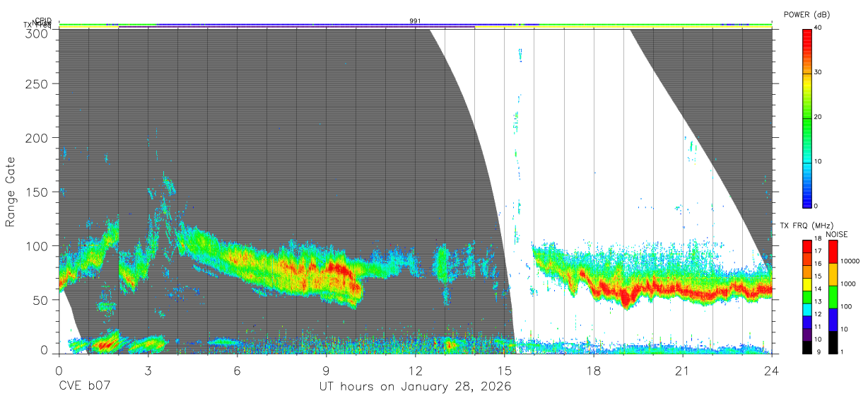This screenshot has height=401, width=868.
Task: Click the 3 hour tick label
Action: (x=148, y=371)
